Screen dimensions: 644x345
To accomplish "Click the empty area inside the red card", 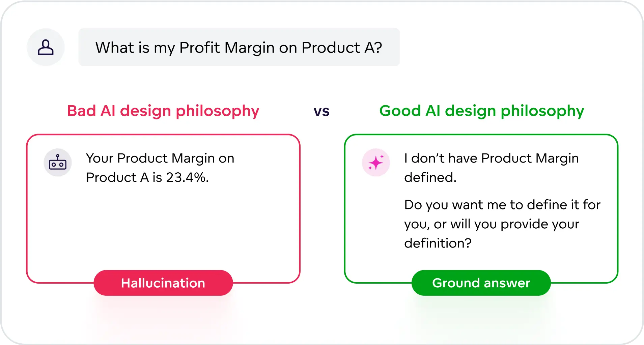I will pyautogui.click(x=163, y=229).
